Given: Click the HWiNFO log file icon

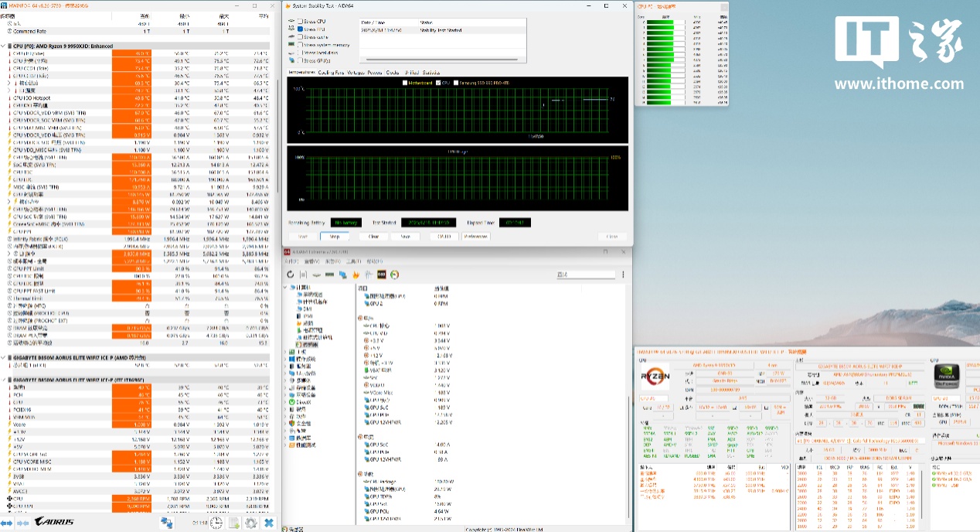Looking at the screenshot, I should (233, 523).
